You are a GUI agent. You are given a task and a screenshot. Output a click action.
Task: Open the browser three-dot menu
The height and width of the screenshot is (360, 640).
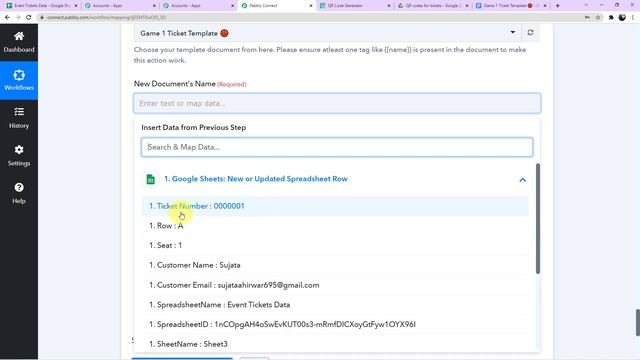(633, 18)
